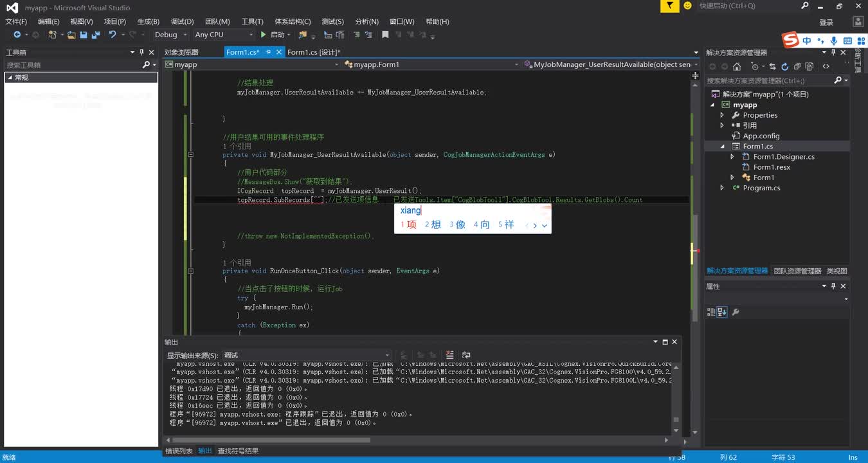Click Clear All icon in Output panel
Viewport: 868px width, 463px height.
pyautogui.click(x=449, y=355)
